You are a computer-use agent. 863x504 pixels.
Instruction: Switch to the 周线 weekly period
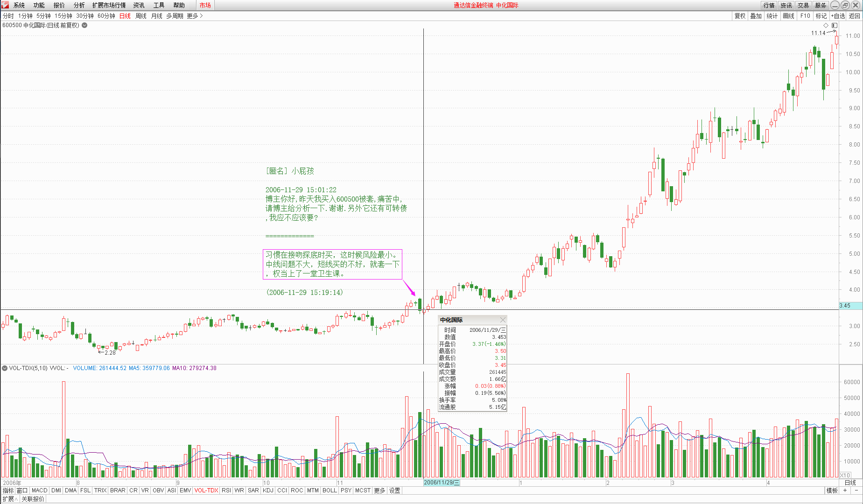pos(140,16)
